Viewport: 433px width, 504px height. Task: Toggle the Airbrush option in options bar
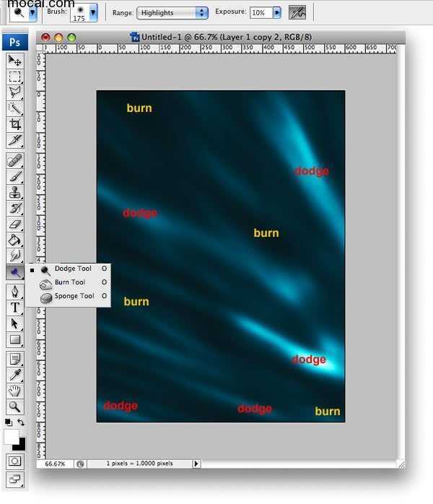click(297, 12)
